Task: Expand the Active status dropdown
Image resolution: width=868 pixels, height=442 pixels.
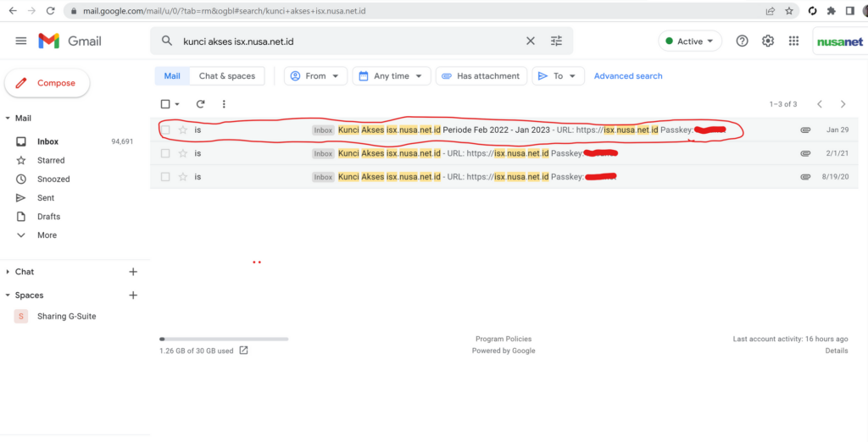Action: tap(690, 41)
